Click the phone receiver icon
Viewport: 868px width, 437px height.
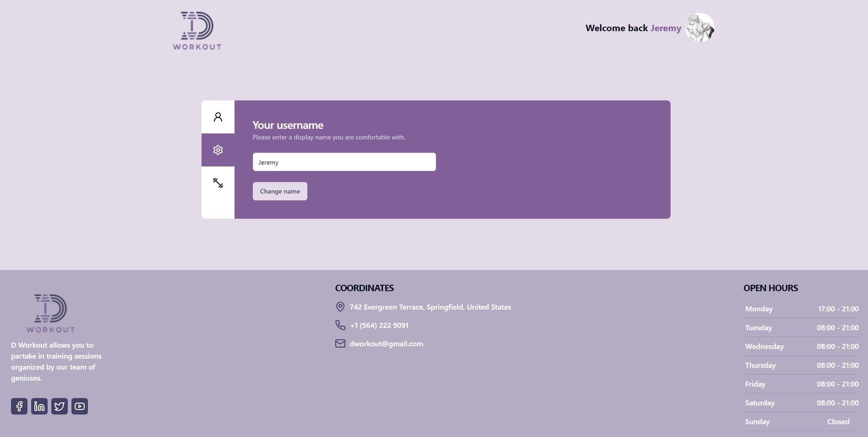[340, 325]
